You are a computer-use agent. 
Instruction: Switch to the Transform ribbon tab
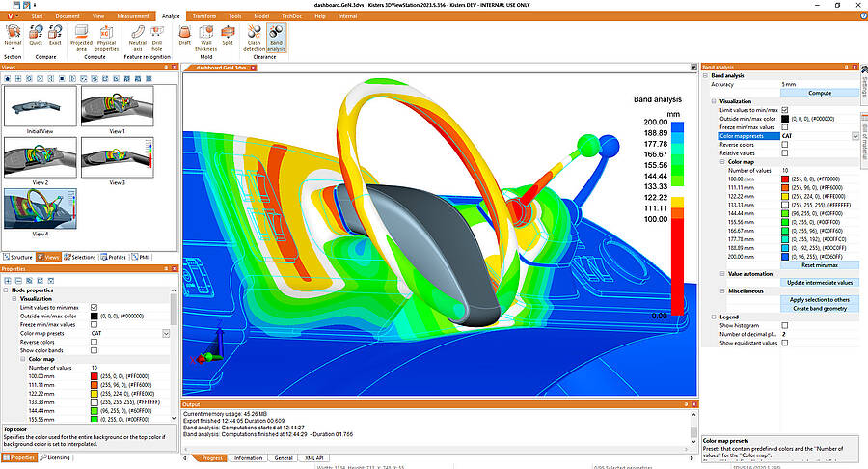click(x=204, y=16)
